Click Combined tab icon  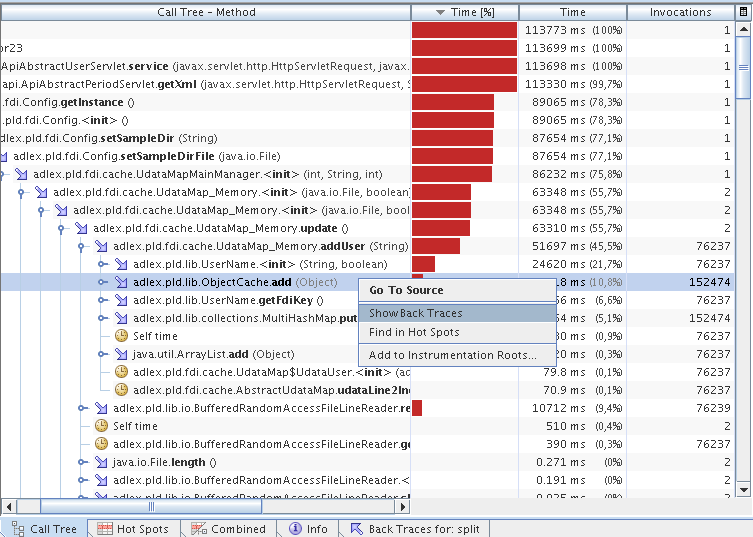199,529
